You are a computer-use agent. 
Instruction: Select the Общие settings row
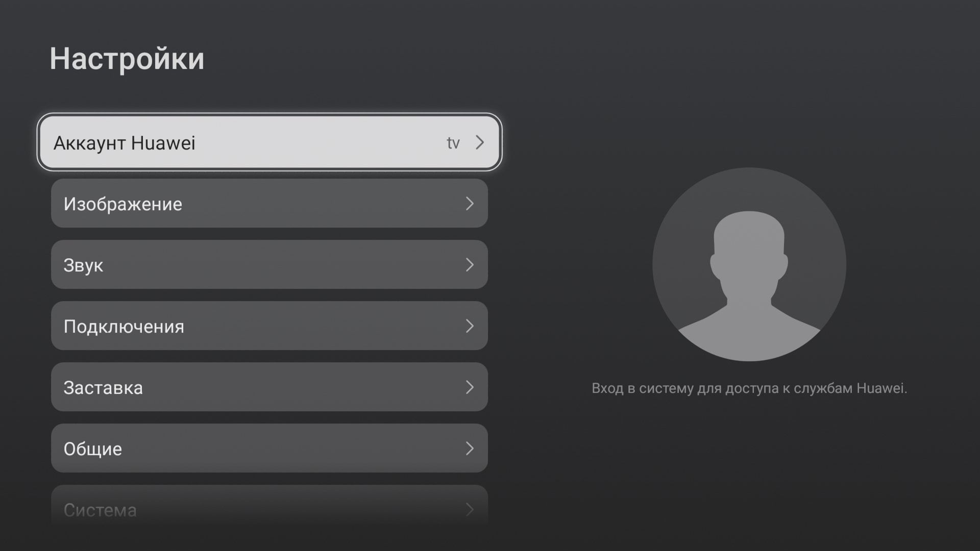269,448
